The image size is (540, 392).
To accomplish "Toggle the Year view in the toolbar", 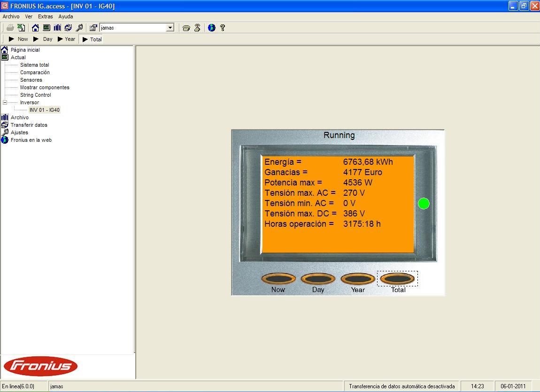I will (66, 39).
